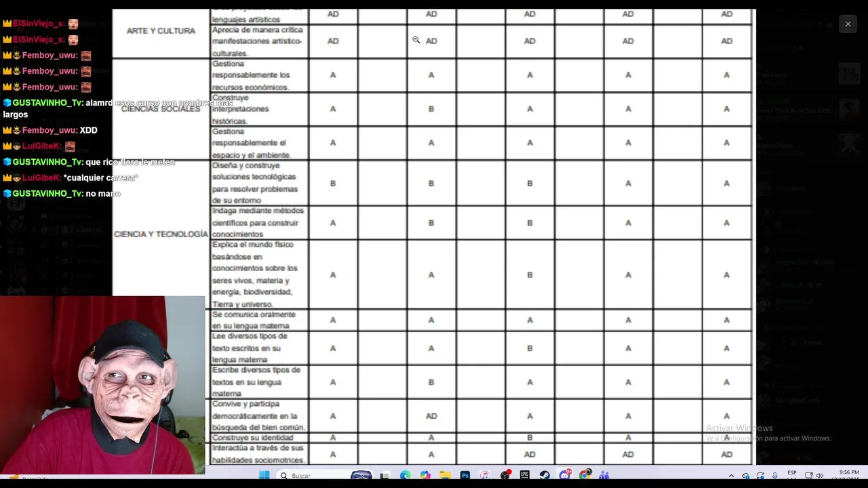Open the iTunes music app icon
Image resolution: width=868 pixels, height=488 pixels.
pyautogui.click(x=485, y=476)
